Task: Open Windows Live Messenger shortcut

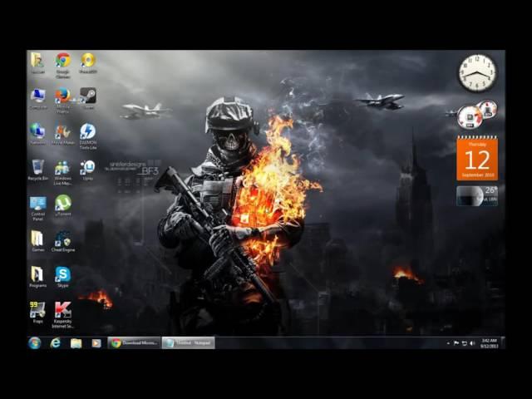Action: pos(63,172)
